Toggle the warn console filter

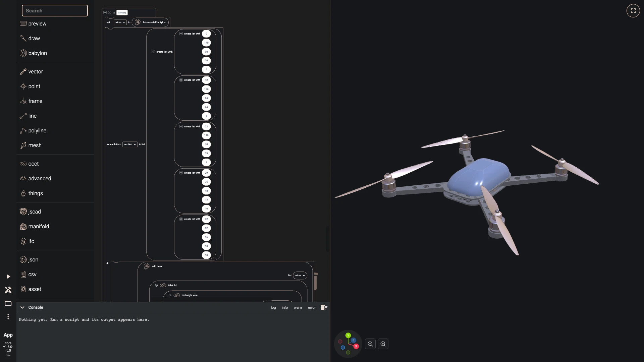point(298,307)
